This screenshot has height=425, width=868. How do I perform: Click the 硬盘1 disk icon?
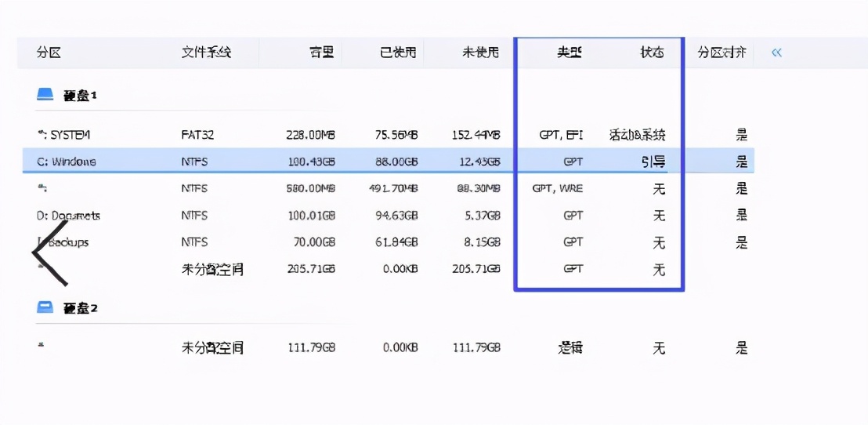click(45, 95)
